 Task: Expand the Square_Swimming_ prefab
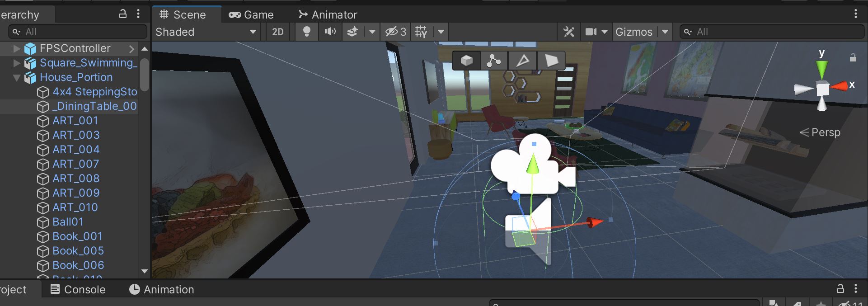pos(17,63)
